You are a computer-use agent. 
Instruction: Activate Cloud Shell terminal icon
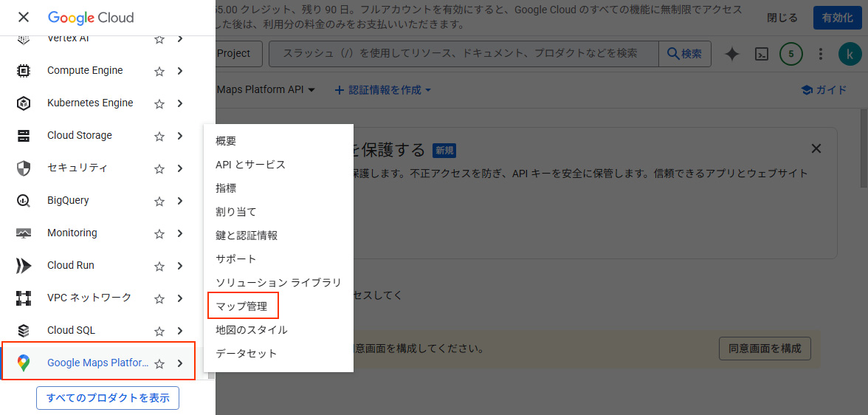coord(762,54)
